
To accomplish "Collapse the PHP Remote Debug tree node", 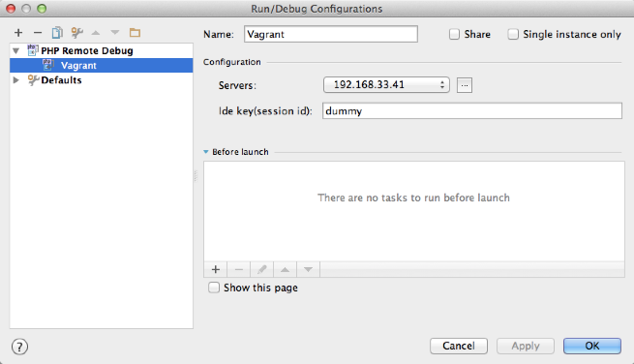I will click(16, 51).
